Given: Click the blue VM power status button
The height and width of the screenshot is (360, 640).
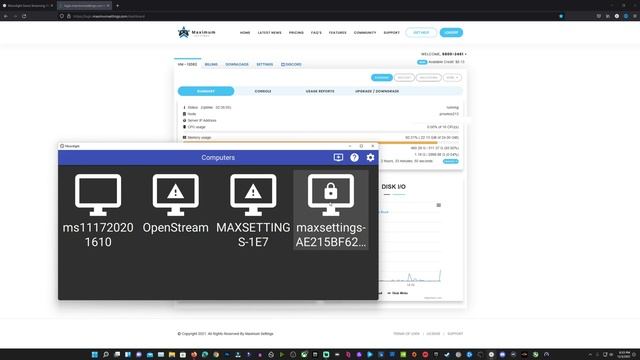Looking at the screenshot, I should click(382, 78).
